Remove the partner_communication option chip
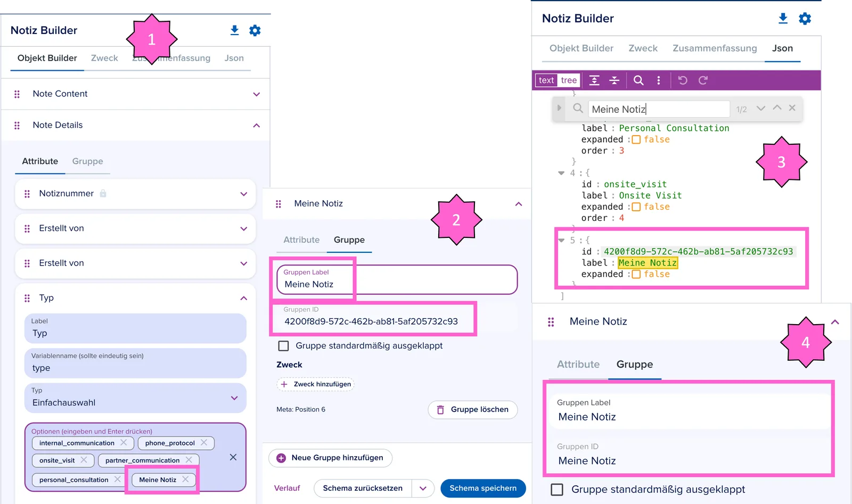Image resolution: width=852 pixels, height=504 pixels. 189,460
